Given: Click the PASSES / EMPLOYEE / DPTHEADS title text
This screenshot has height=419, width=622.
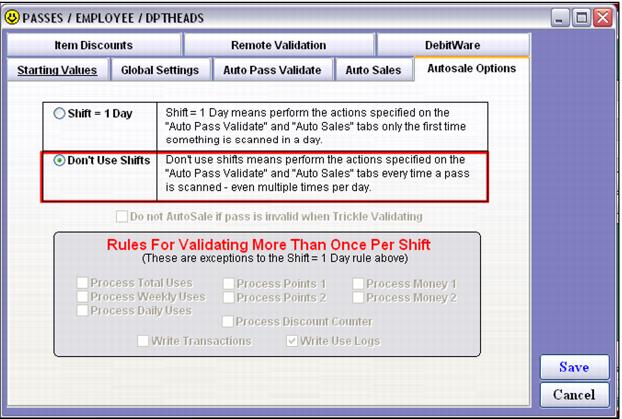Looking at the screenshot, I should tap(113, 18).
